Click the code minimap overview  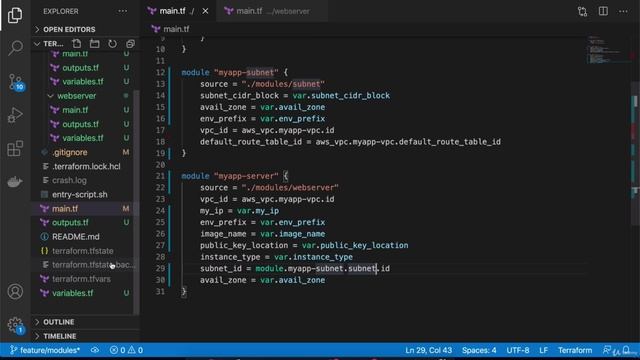click(608, 51)
